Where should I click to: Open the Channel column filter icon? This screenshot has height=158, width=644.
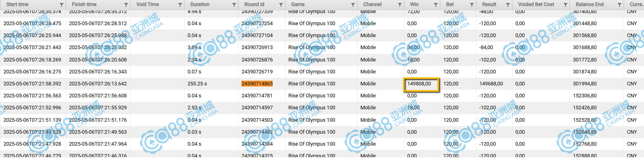click(400, 5)
